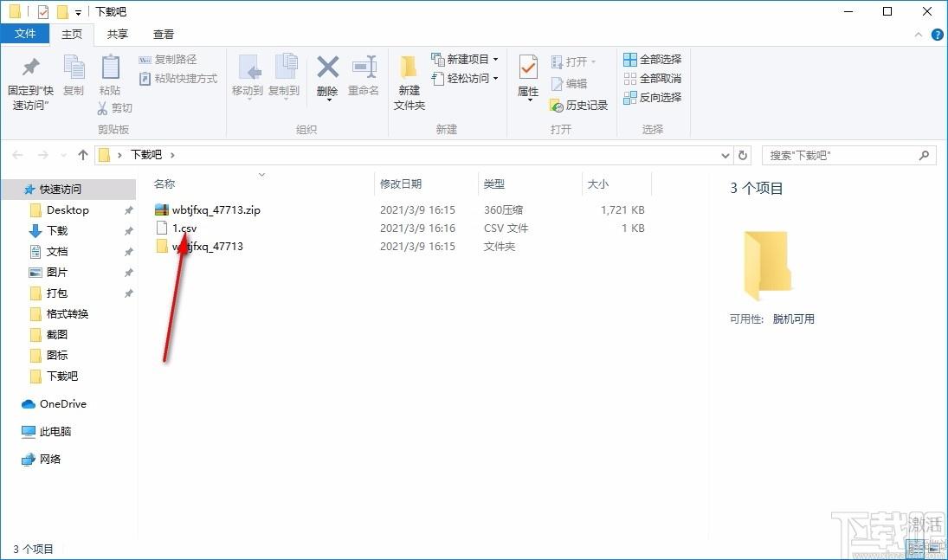The height and width of the screenshot is (560, 948).
Task: Open History (历史记录)
Action: click(578, 106)
